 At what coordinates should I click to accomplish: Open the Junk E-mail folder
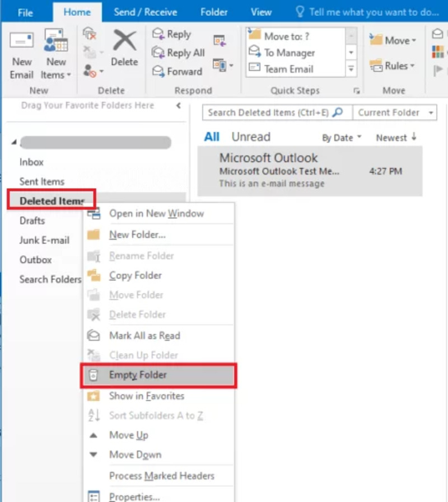pos(44,240)
